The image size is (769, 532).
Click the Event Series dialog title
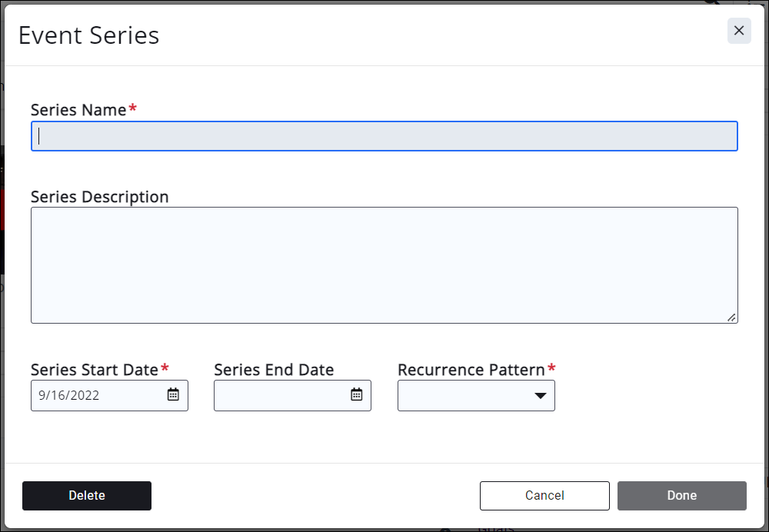88,35
